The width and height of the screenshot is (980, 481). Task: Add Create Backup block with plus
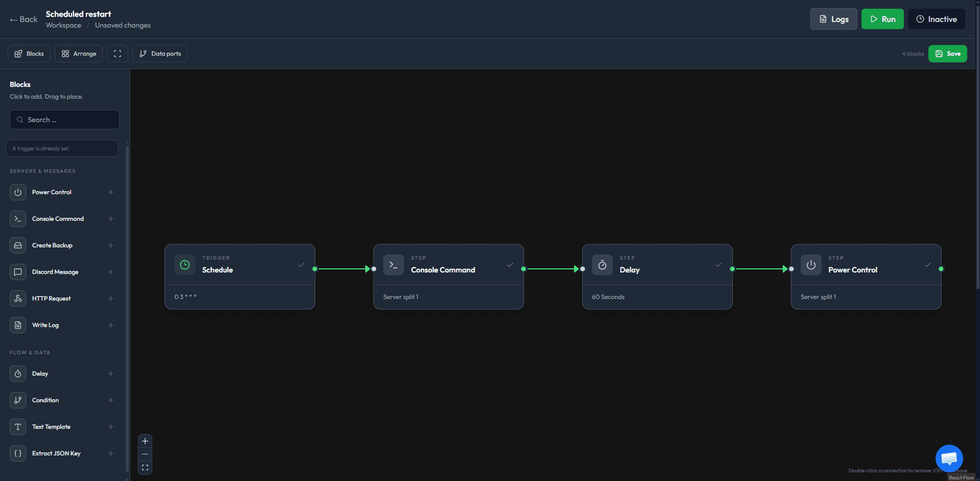point(111,245)
